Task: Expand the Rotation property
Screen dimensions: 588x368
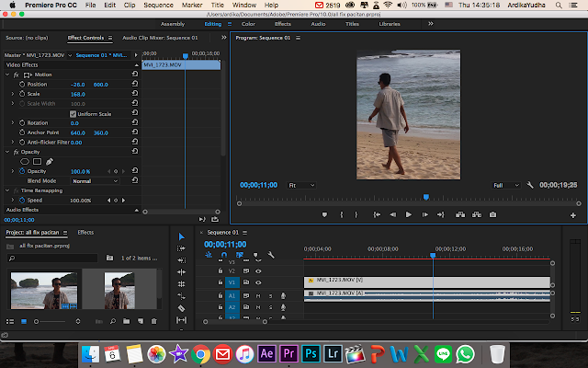Action: point(12,122)
